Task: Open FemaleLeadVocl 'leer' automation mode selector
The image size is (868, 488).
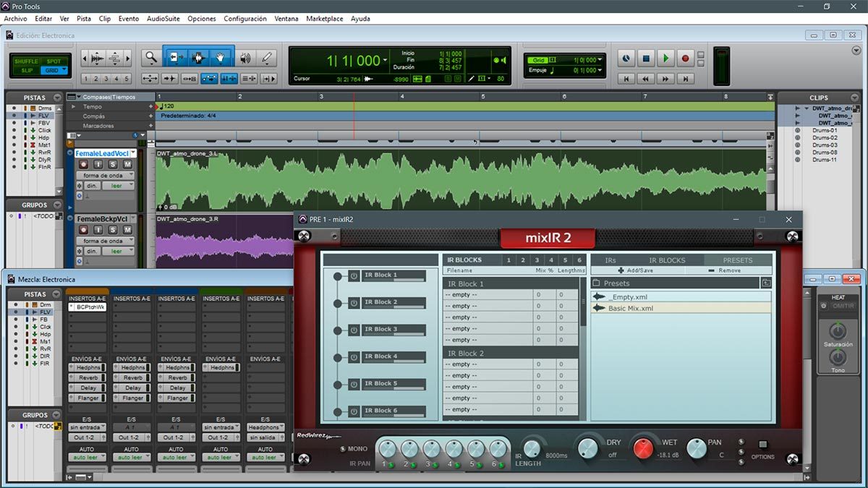Action: tap(119, 186)
